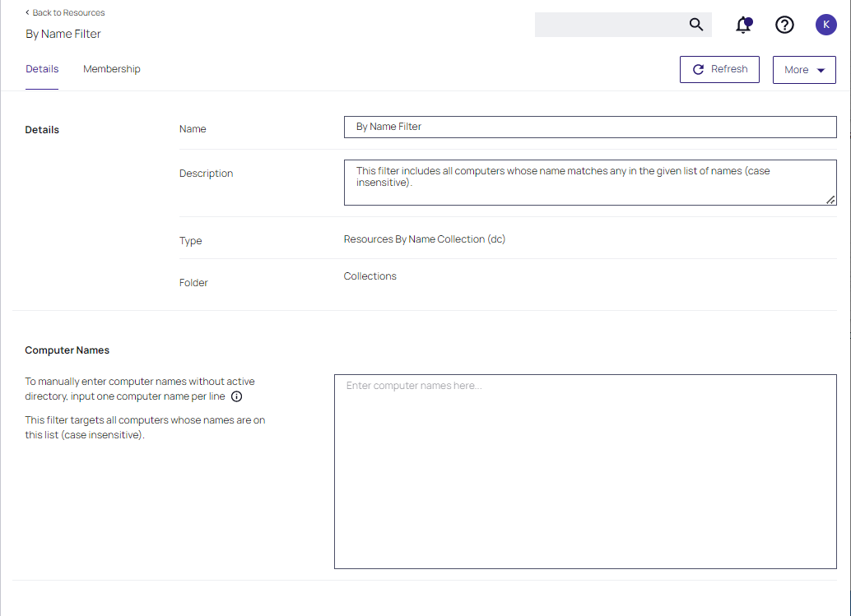Viewport: 851px width, 616px height.
Task: Click the By Name Filter page title
Action: click(63, 35)
